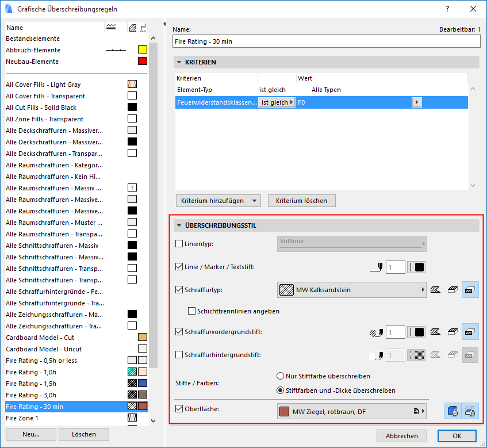
Task: Click rule list scroll-up arrow
Action: pyautogui.click(x=153, y=38)
